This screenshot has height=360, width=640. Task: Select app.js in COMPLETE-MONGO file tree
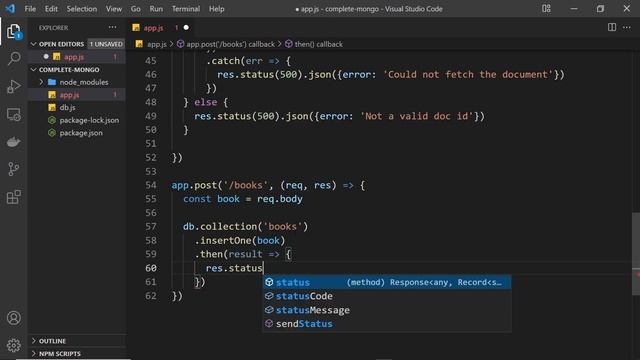pos(77,95)
